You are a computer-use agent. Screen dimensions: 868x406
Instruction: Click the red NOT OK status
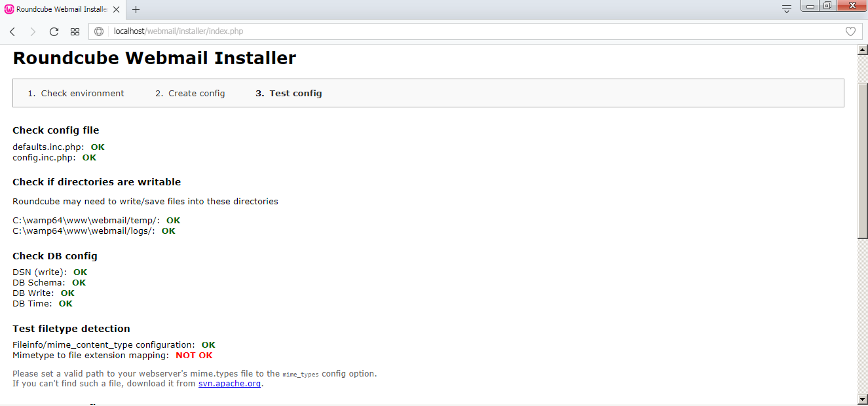click(194, 356)
